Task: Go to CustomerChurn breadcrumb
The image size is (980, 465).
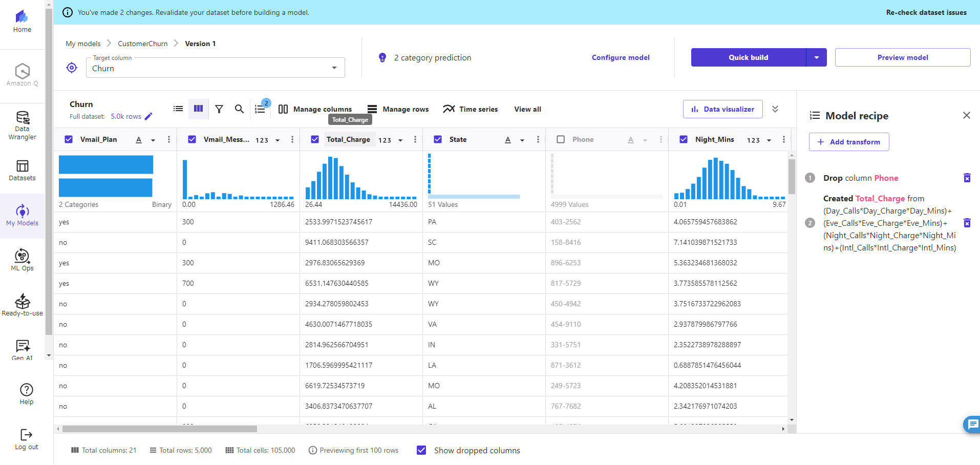Action: click(143, 44)
